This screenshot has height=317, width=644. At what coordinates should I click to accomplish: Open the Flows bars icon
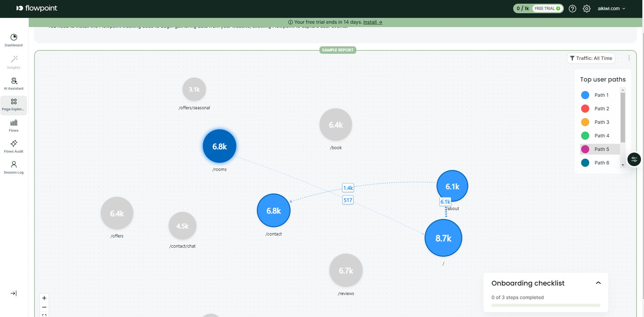tap(14, 122)
